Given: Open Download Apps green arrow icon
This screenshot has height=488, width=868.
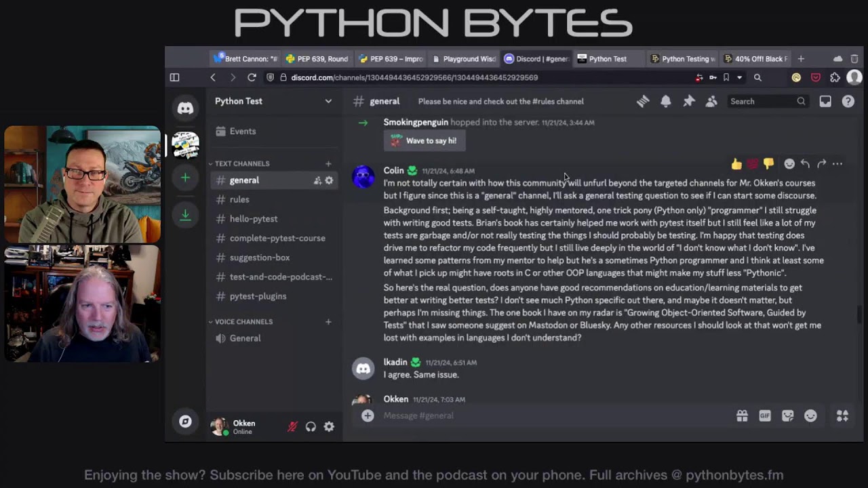Looking at the screenshot, I should (185, 215).
